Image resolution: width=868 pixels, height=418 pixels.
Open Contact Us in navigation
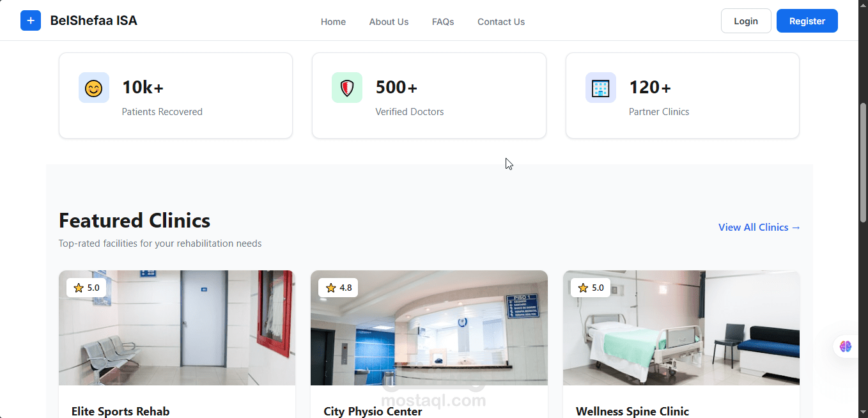pyautogui.click(x=501, y=22)
